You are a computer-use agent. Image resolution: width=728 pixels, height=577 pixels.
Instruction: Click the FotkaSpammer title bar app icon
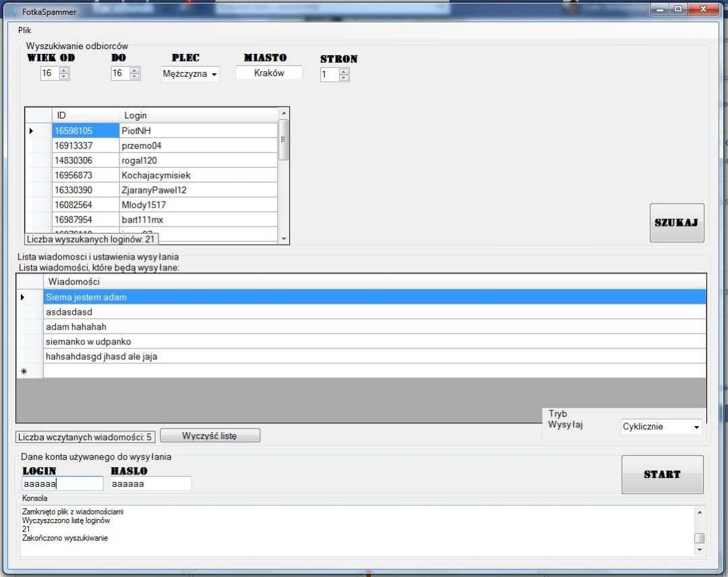point(13,11)
